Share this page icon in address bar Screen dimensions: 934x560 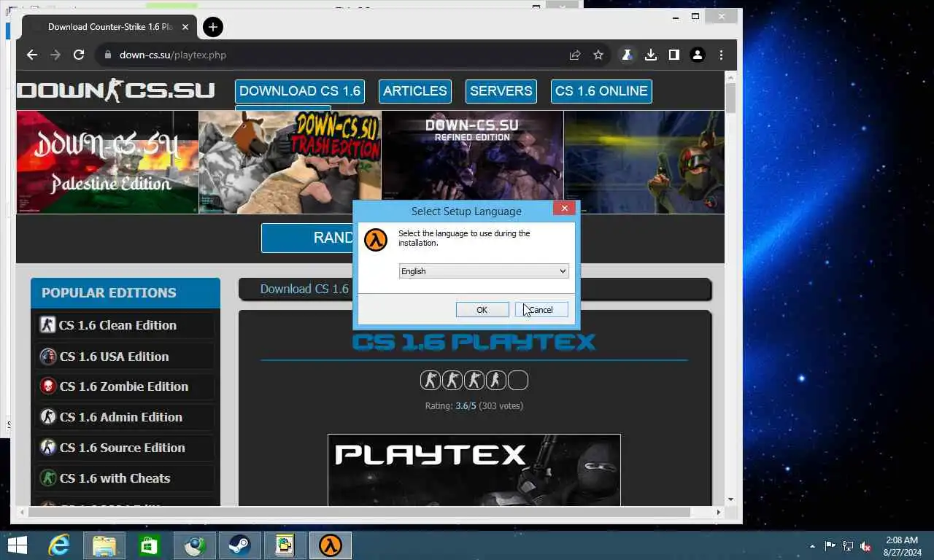pos(575,55)
